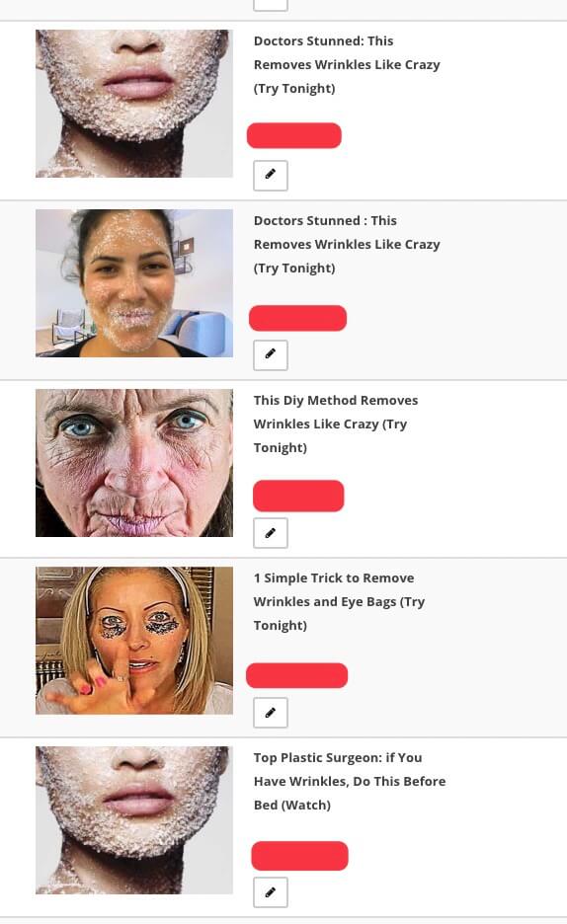
Task: Click the 'Top Plastic Surgeon: if You Have Wrinkles' title
Action: tap(350, 782)
